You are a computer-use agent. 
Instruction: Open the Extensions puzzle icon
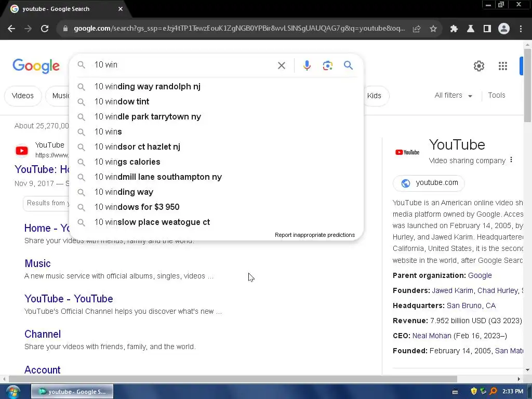[454, 29]
